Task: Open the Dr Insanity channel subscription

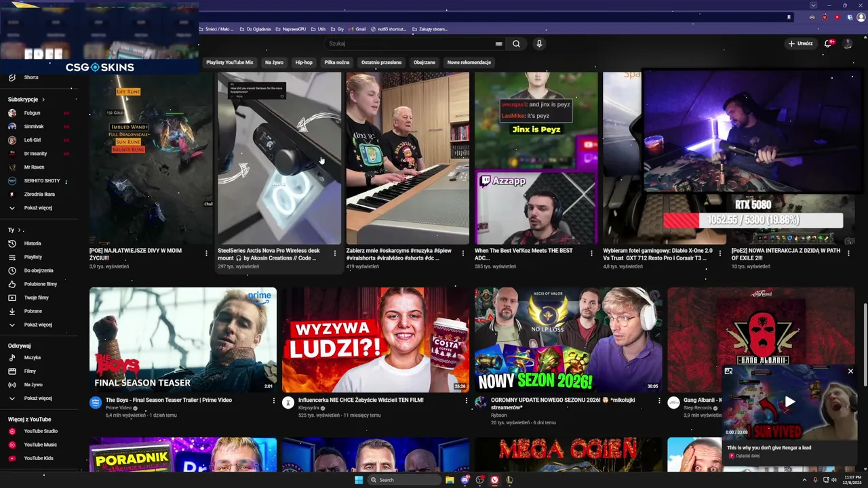Action: (35, 153)
